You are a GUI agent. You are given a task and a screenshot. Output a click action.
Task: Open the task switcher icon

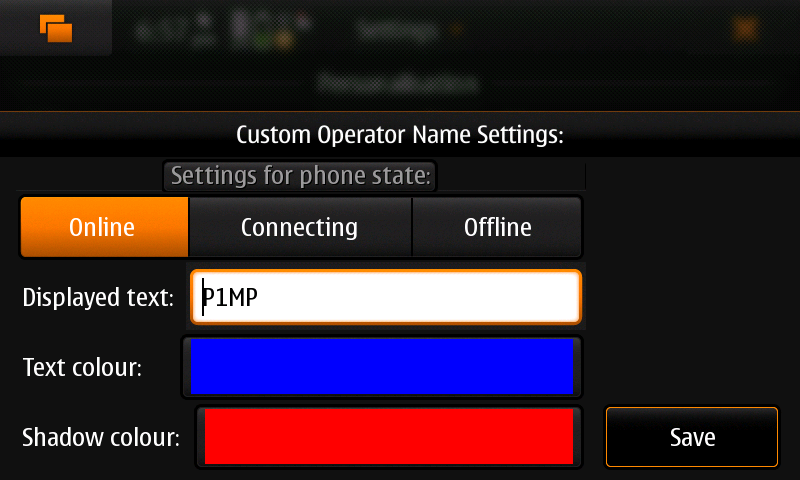click(56, 28)
